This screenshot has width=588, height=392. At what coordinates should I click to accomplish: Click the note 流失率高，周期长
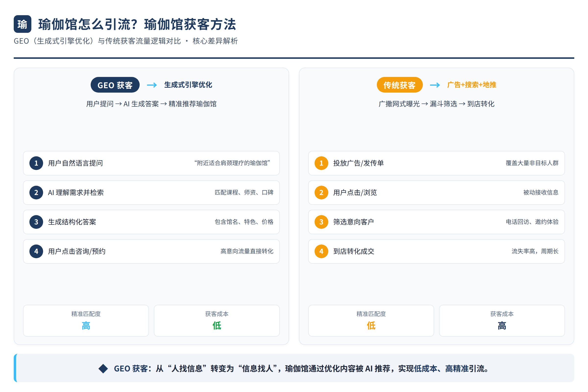click(535, 251)
